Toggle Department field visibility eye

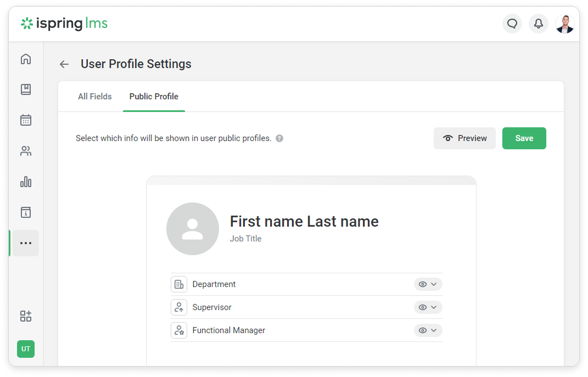pos(423,284)
